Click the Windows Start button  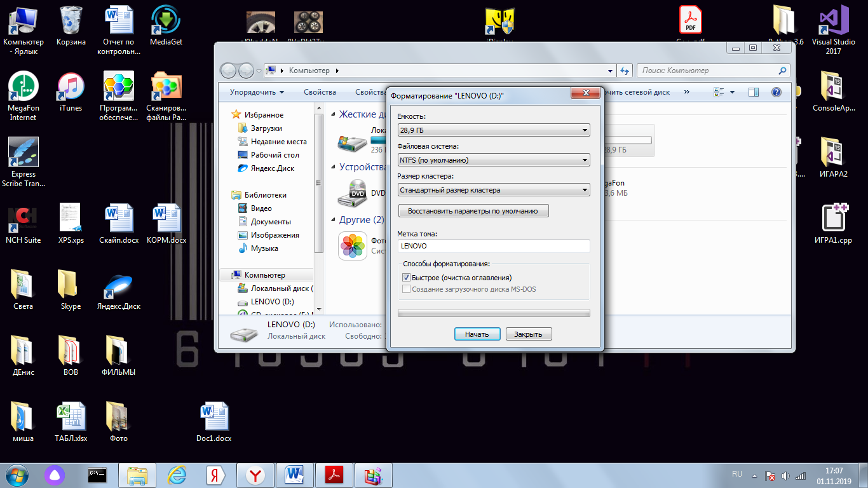[x=15, y=475]
